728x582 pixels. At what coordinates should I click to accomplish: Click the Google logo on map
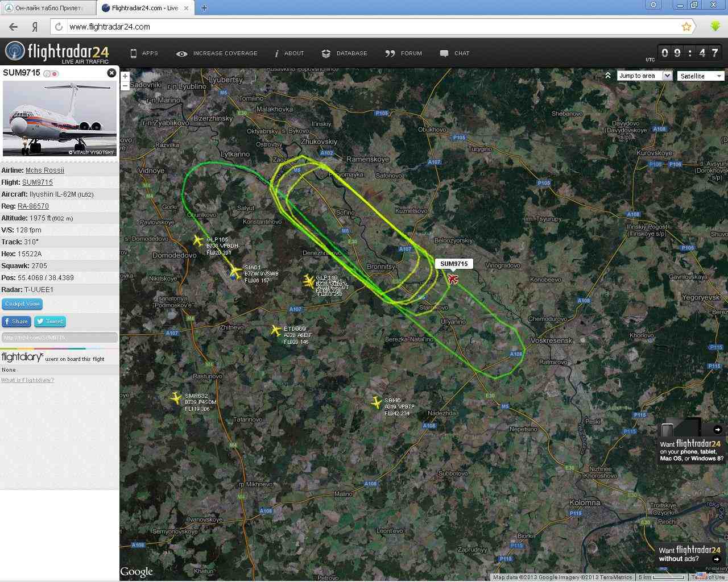136,572
